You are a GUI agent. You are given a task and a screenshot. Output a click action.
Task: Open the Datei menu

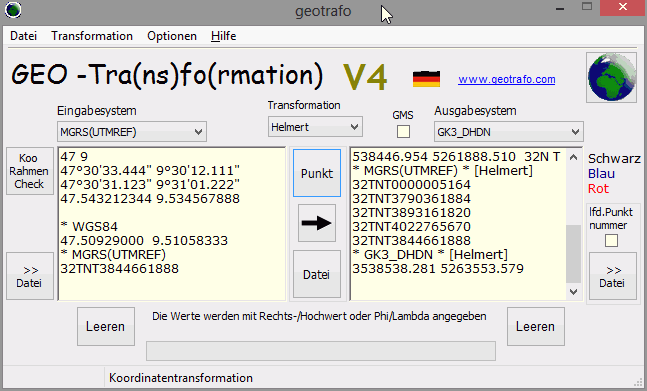pyautogui.click(x=24, y=36)
